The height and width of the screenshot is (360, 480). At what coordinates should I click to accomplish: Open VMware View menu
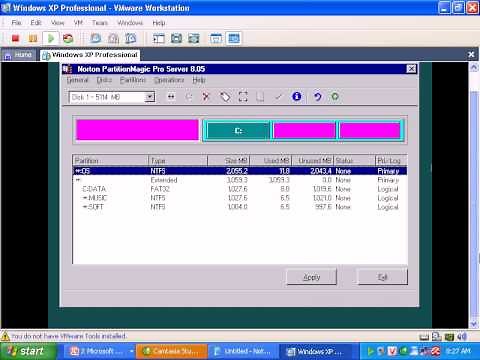pos(57,23)
